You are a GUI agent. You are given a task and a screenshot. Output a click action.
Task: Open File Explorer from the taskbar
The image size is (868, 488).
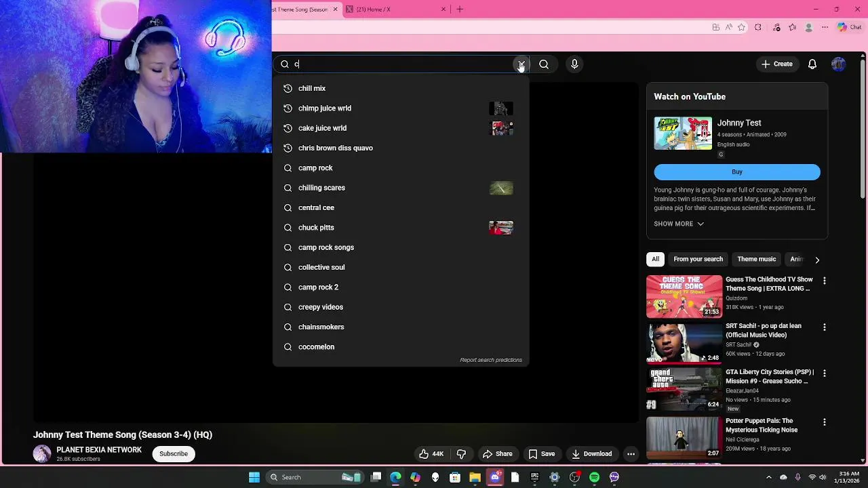(475, 477)
